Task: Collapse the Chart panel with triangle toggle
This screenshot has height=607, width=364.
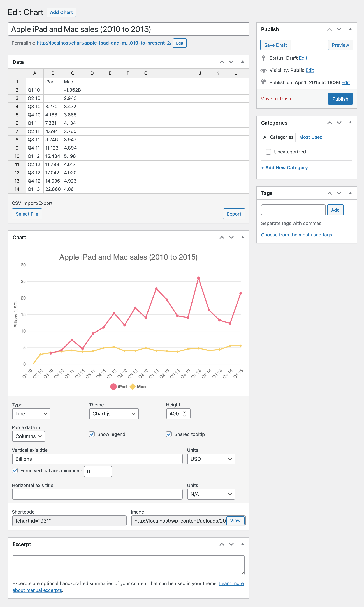Action: coord(242,237)
